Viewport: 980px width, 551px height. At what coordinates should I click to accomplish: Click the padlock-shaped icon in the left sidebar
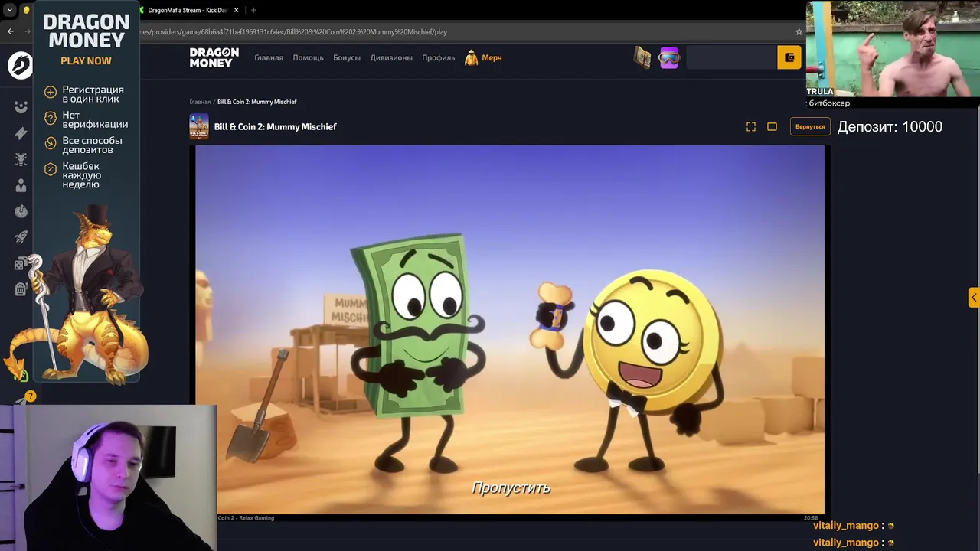[x=21, y=289]
